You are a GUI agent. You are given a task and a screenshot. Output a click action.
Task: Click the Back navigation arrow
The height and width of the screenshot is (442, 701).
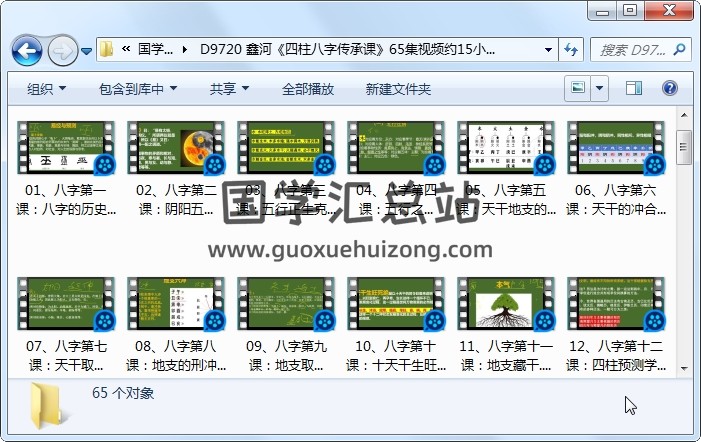pos(26,49)
